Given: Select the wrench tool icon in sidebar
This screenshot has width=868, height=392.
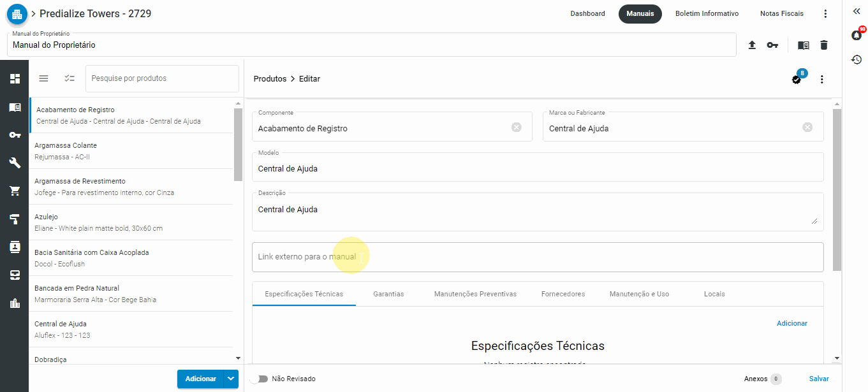Looking at the screenshot, I should click(x=14, y=163).
